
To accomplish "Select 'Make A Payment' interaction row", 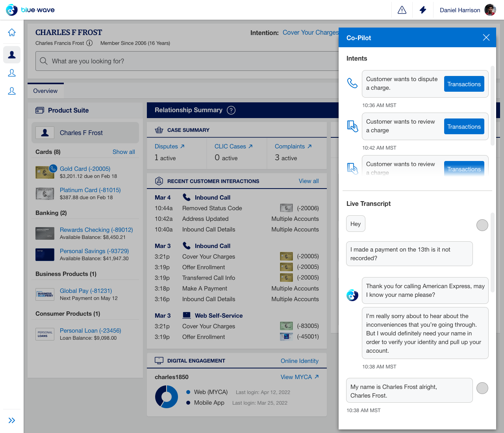I will 237,289.
